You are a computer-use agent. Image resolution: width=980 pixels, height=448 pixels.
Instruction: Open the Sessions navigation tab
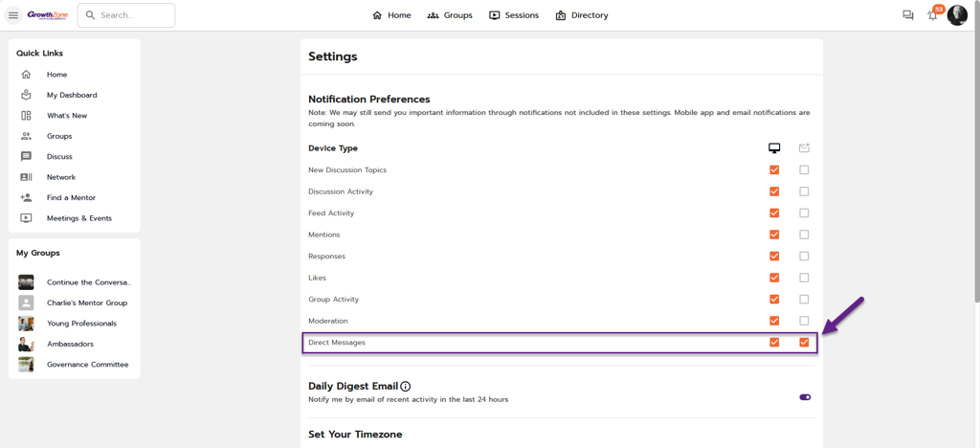point(514,15)
